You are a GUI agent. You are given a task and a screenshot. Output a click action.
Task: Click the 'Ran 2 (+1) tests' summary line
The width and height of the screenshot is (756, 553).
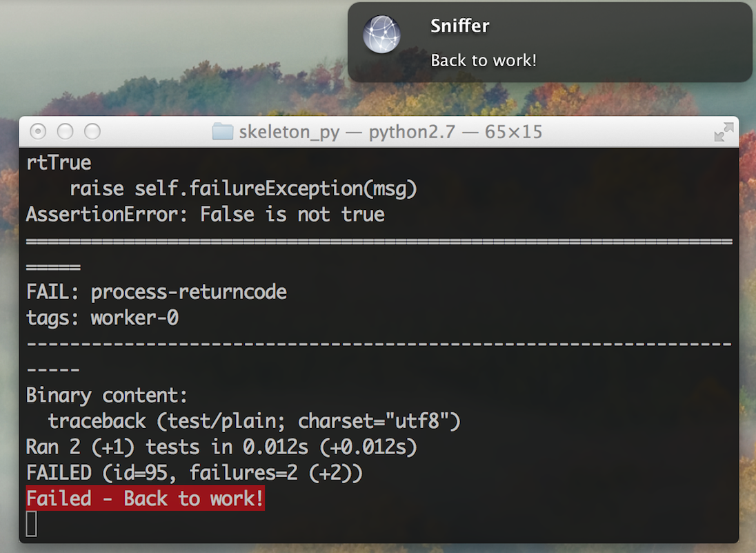(x=221, y=447)
